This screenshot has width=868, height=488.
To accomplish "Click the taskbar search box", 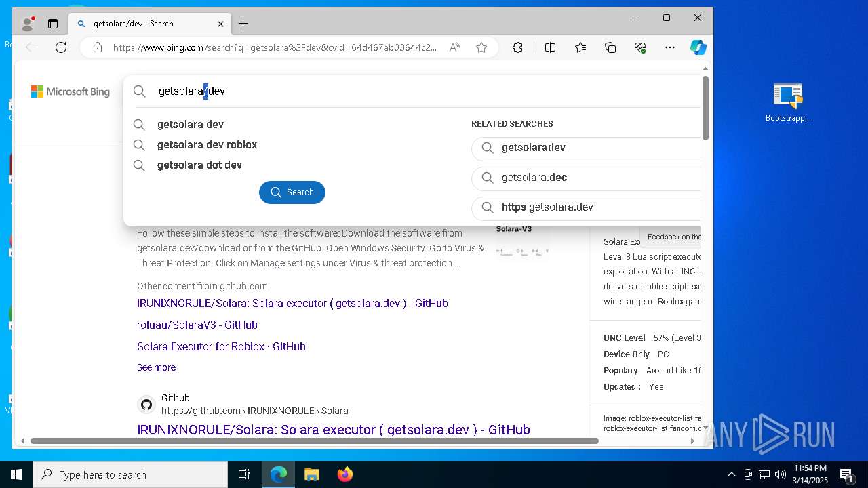I will [x=130, y=474].
